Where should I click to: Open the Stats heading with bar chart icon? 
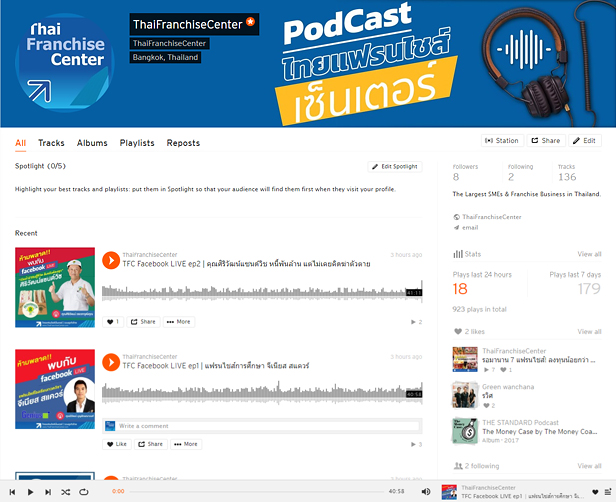[x=467, y=254]
